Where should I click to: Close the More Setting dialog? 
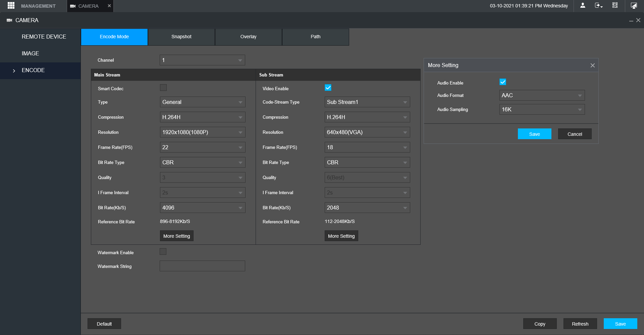pyautogui.click(x=593, y=65)
